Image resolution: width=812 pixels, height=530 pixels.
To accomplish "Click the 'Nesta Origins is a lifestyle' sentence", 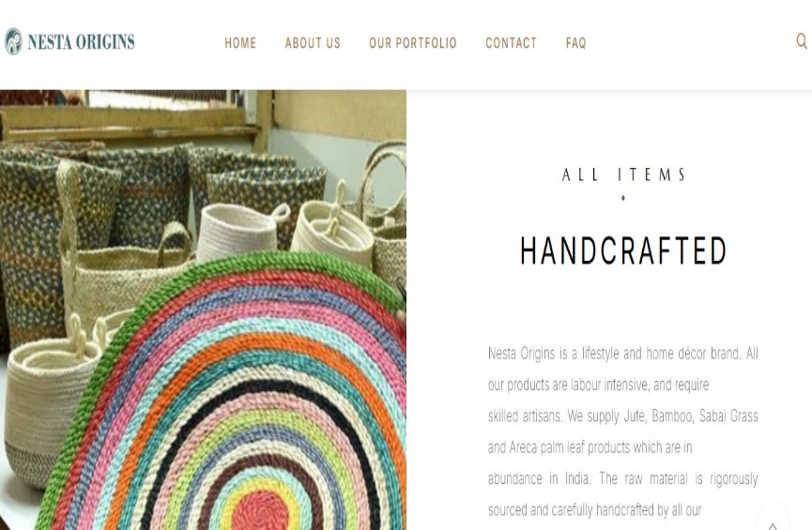I will (615, 354).
